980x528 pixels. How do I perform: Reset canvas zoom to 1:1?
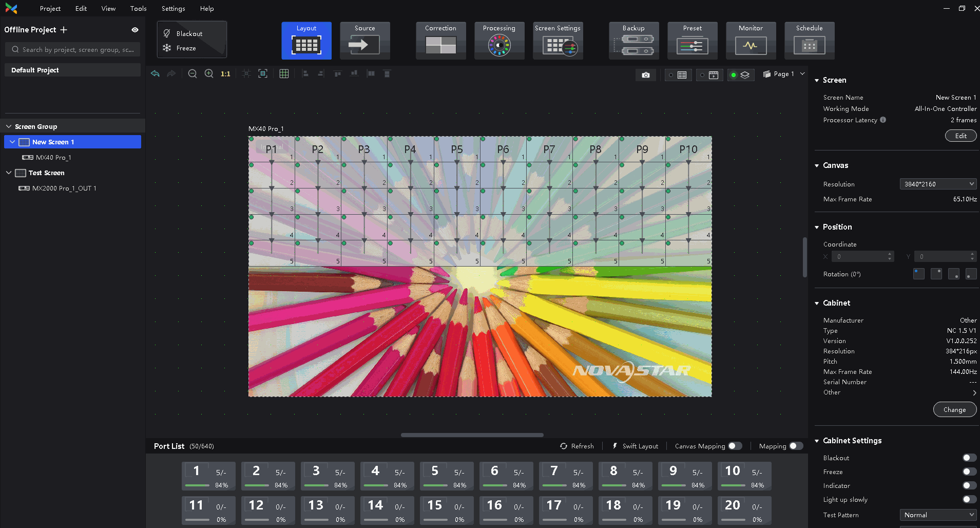coord(225,74)
